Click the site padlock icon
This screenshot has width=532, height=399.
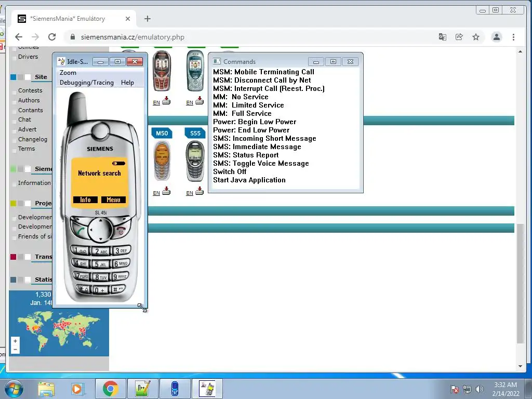[x=72, y=37]
